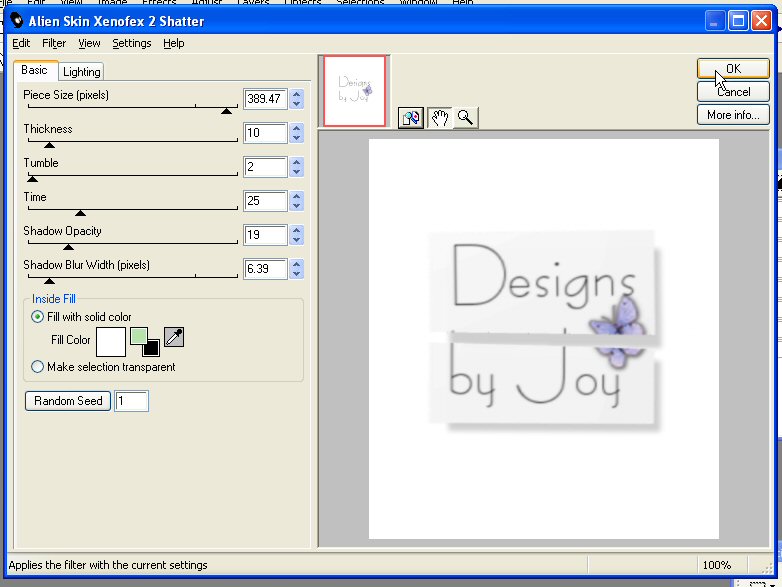Pick fill color with eyedropper icon

[174, 338]
